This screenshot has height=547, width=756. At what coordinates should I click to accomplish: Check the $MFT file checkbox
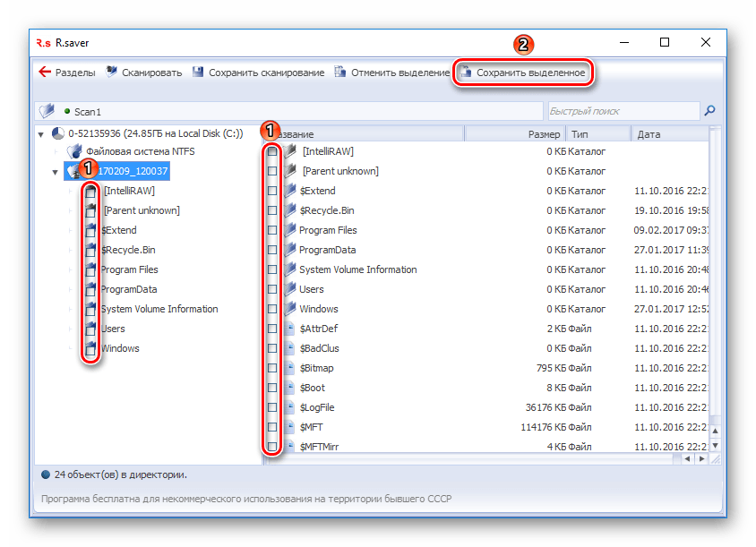tap(272, 427)
